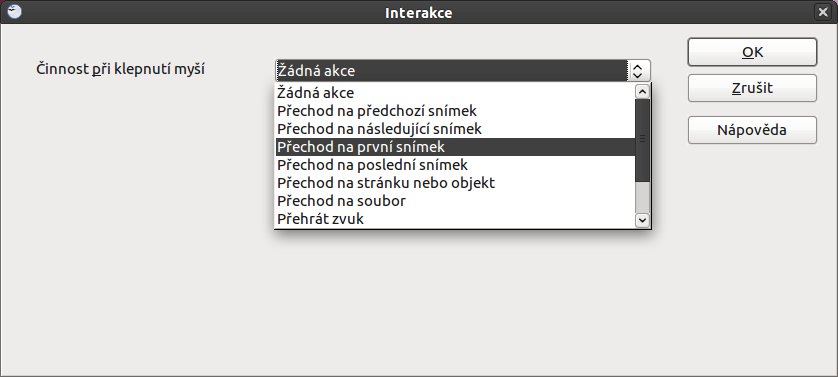
Task: Open help with Nápověda button
Action: pos(752,130)
